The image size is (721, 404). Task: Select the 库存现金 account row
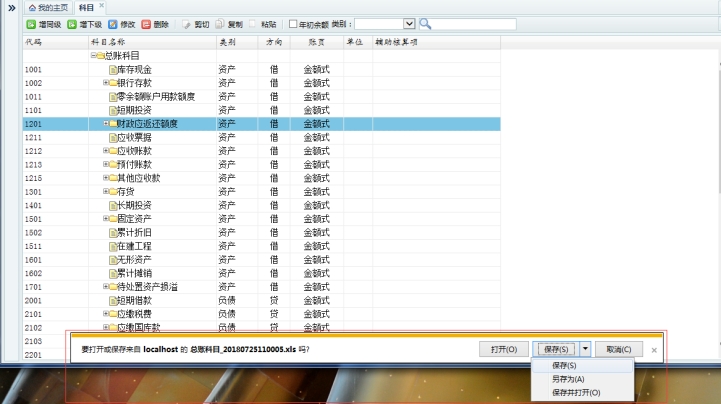(x=134, y=70)
